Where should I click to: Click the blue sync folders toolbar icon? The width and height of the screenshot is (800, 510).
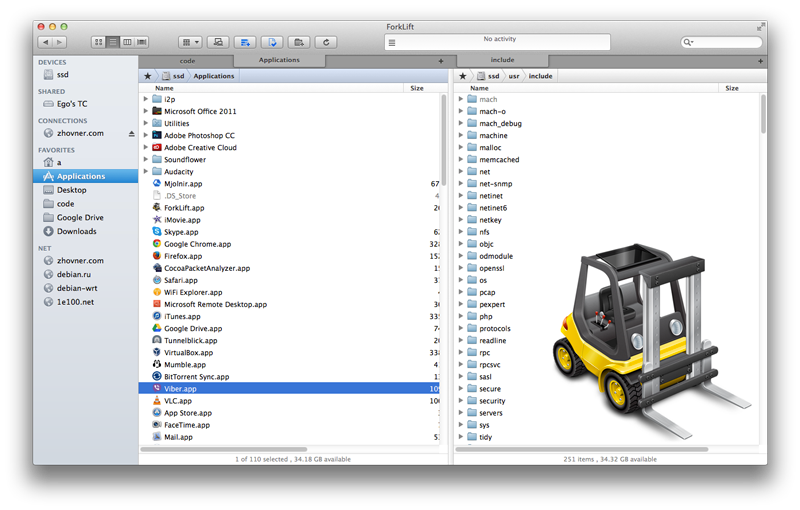coord(245,42)
